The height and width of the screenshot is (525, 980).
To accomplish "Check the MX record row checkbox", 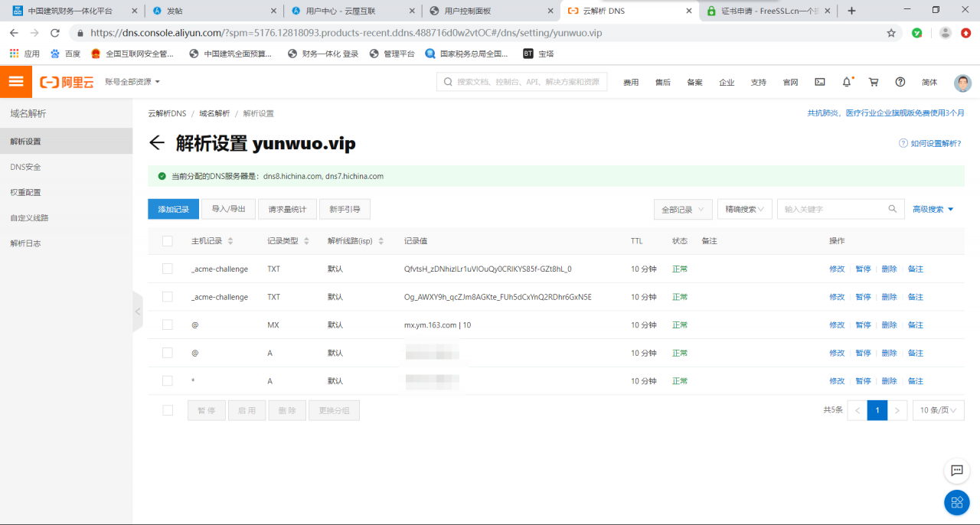I will click(168, 324).
